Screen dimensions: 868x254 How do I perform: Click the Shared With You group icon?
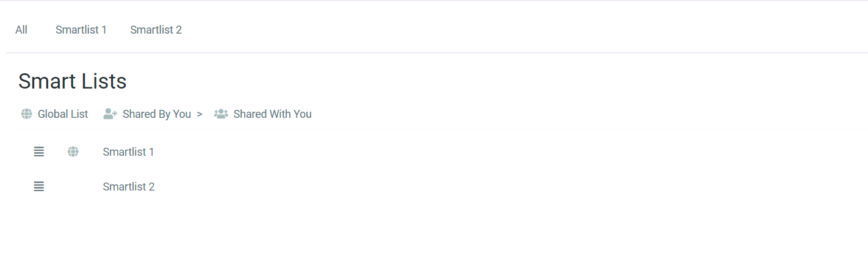pyautogui.click(x=221, y=114)
